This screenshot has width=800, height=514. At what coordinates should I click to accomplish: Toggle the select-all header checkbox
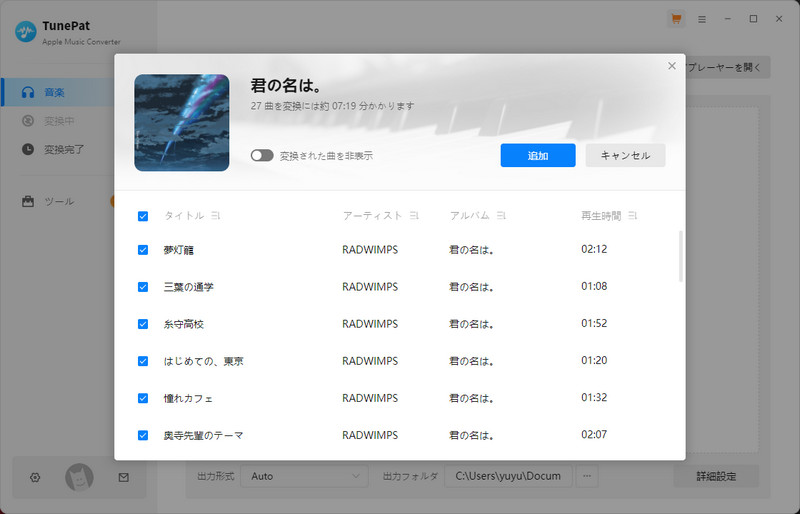point(143,216)
